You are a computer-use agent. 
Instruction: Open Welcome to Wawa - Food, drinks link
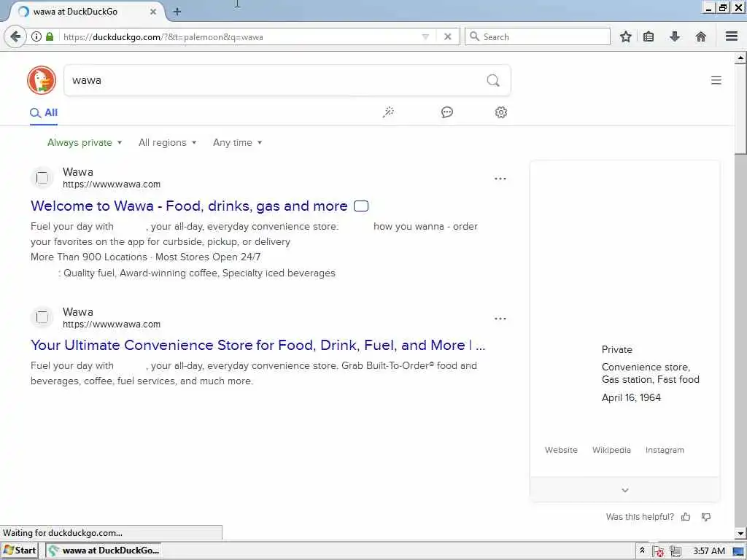(x=189, y=206)
